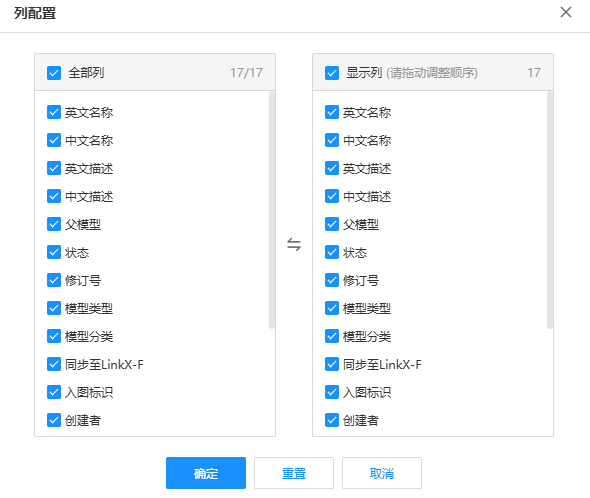Screen dimensions: 590x498
Task: Uncheck 状态 in the 显示列 list
Action: (332, 252)
